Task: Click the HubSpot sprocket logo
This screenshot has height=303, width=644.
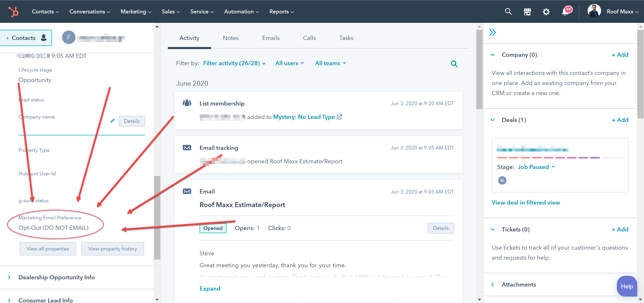Action: 13,12
